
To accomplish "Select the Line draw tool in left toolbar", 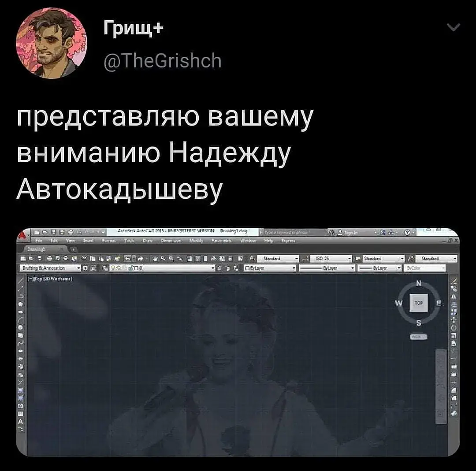I will click(20, 281).
